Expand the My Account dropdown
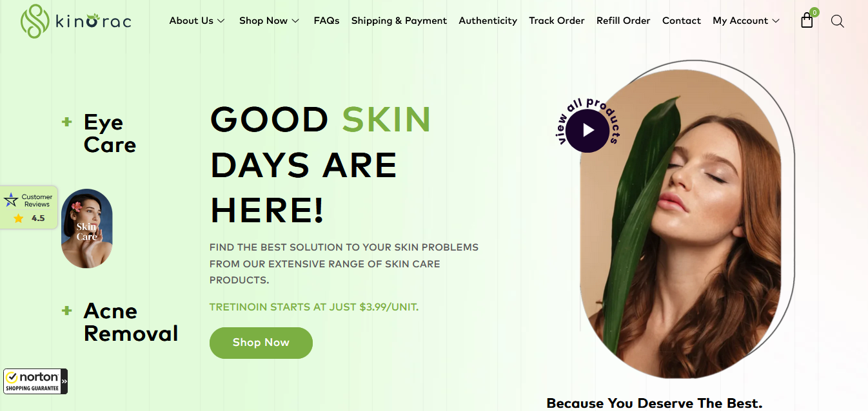 pyautogui.click(x=746, y=21)
